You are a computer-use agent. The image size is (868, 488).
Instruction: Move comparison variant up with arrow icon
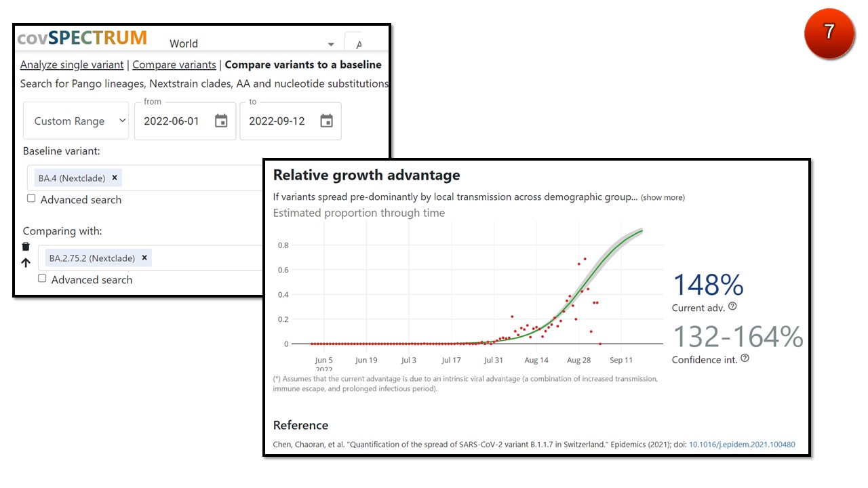tap(26, 263)
